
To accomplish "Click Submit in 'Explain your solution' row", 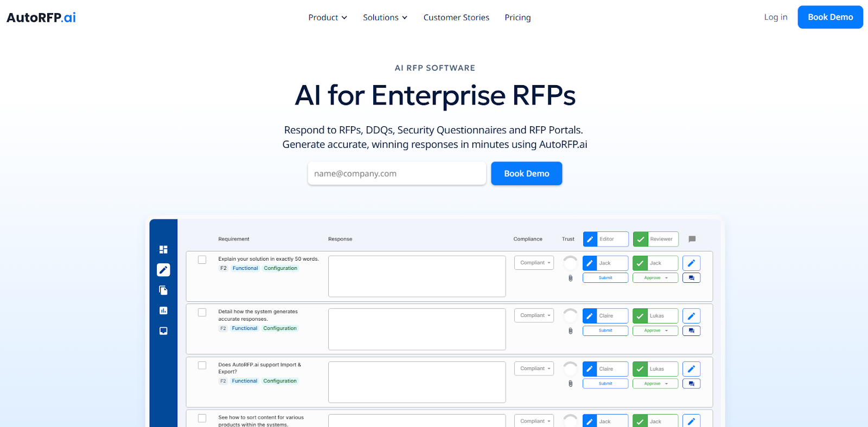I will pyautogui.click(x=605, y=278).
